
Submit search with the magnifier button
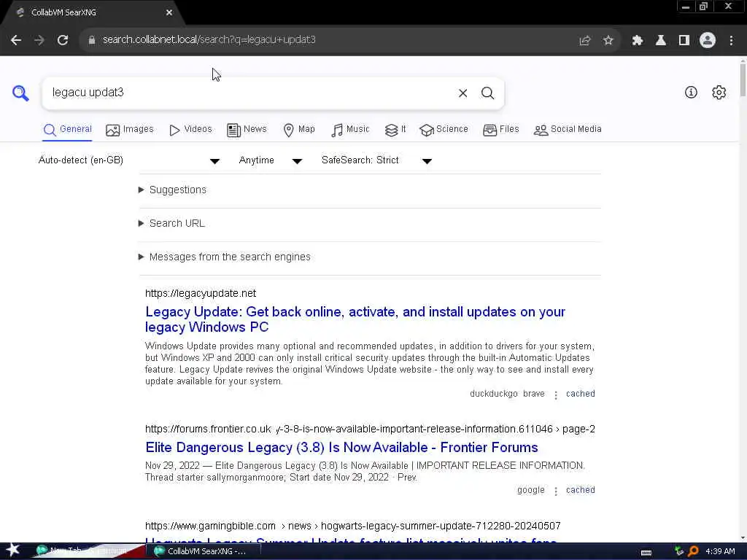coord(487,93)
